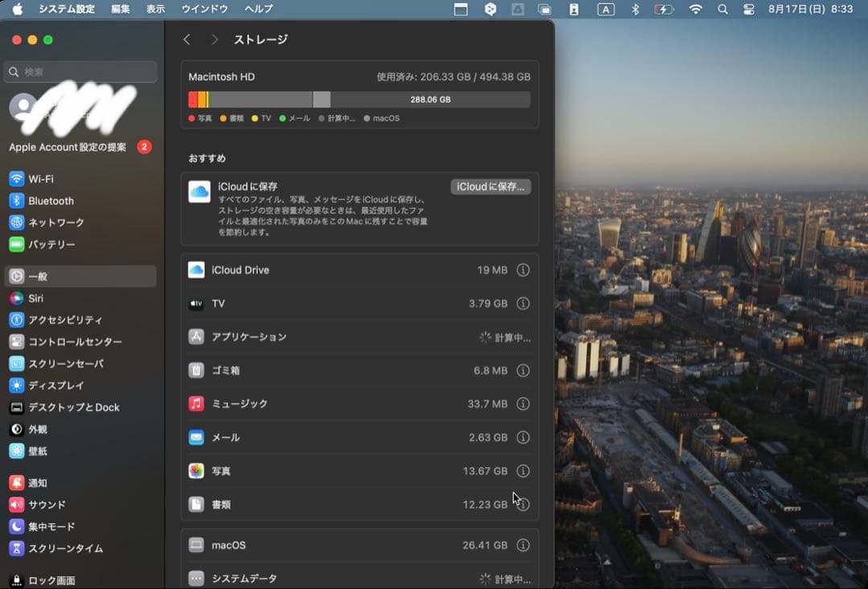
Task: Click the info icon for ゴミ箱
Action: click(x=523, y=370)
